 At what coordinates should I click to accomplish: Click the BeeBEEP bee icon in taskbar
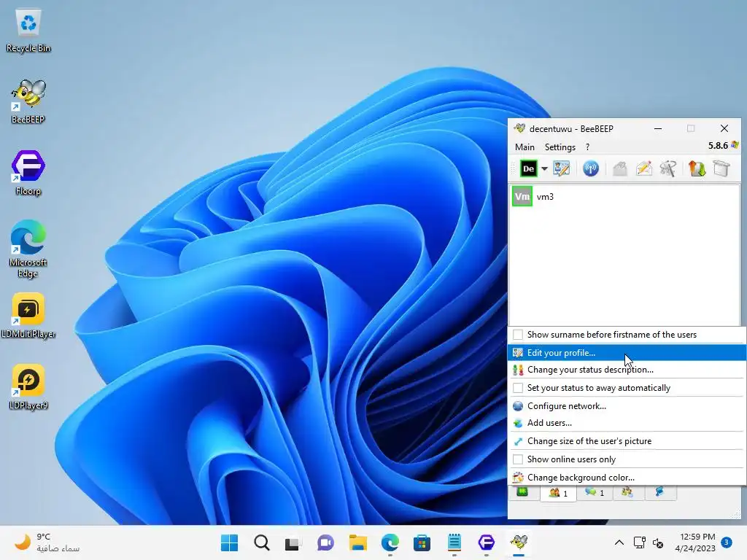tap(519, 542)
